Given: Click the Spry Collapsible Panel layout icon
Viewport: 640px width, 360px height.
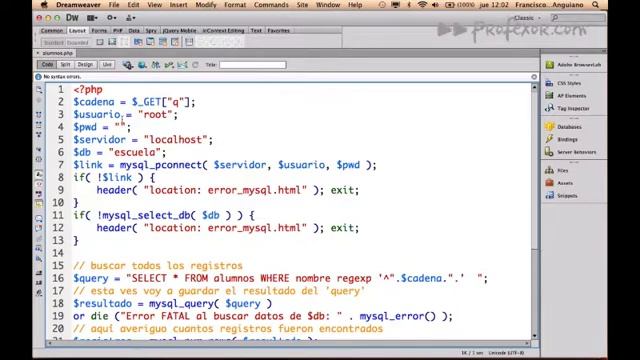Looking at the screenshot, I should pyautogui.click(x=175, y=42).
